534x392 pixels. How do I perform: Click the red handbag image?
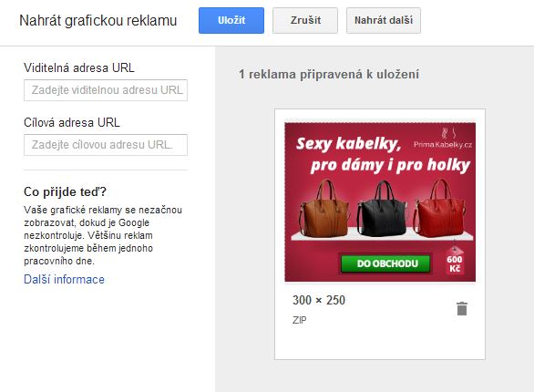[x=439, y=209]
